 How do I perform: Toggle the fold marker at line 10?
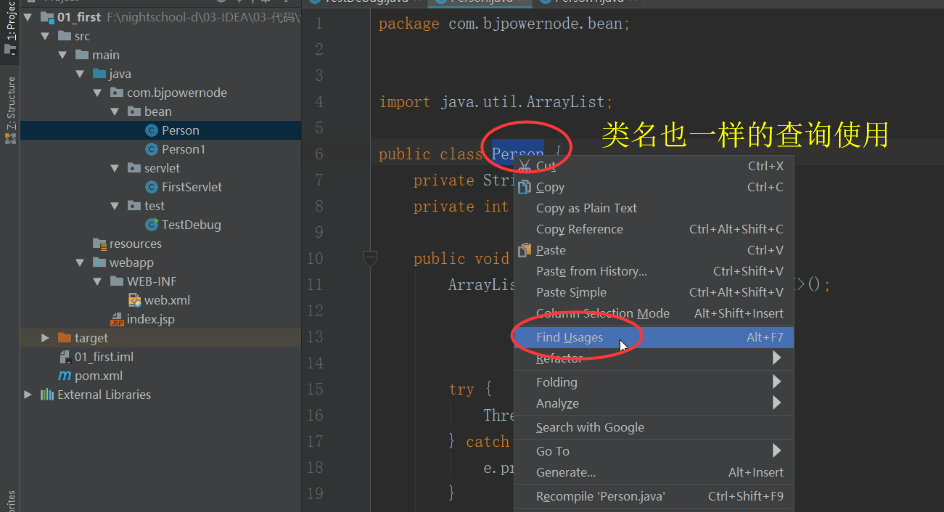tap(370, 259)
